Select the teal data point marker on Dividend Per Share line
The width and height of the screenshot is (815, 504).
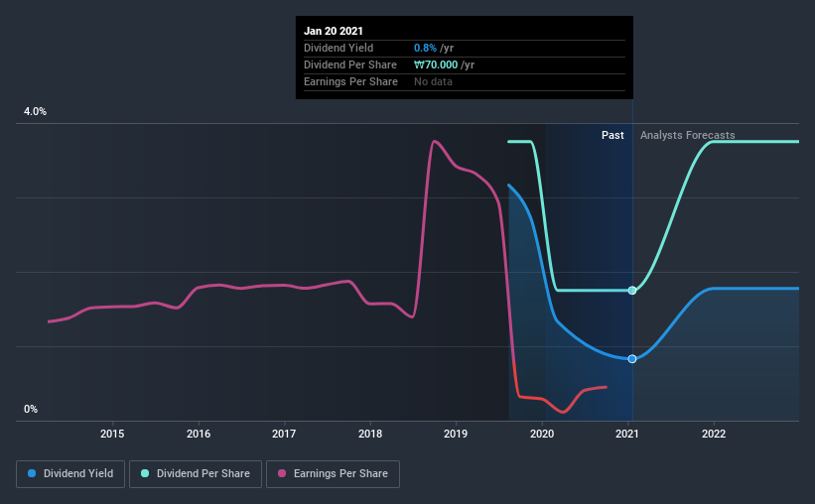coord(632,291)
